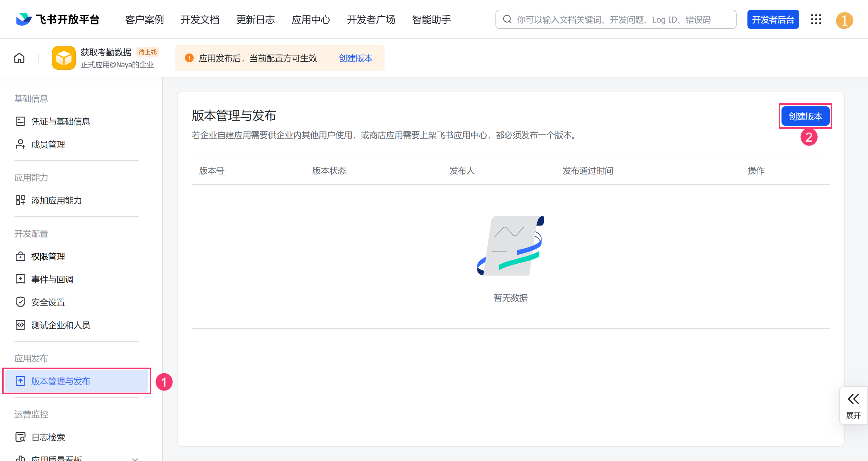Click the user avatar in top bar
Viewport: 868px width, 461px height.
click(844, 20)
